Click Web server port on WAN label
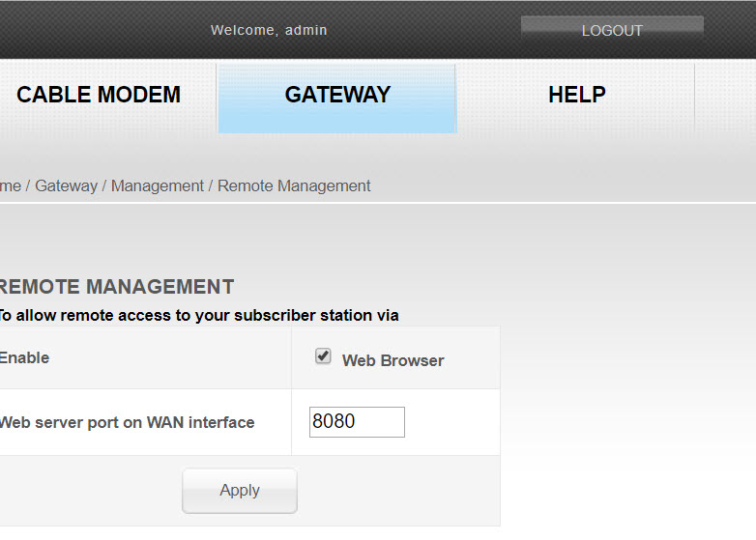 coord(126,422)
